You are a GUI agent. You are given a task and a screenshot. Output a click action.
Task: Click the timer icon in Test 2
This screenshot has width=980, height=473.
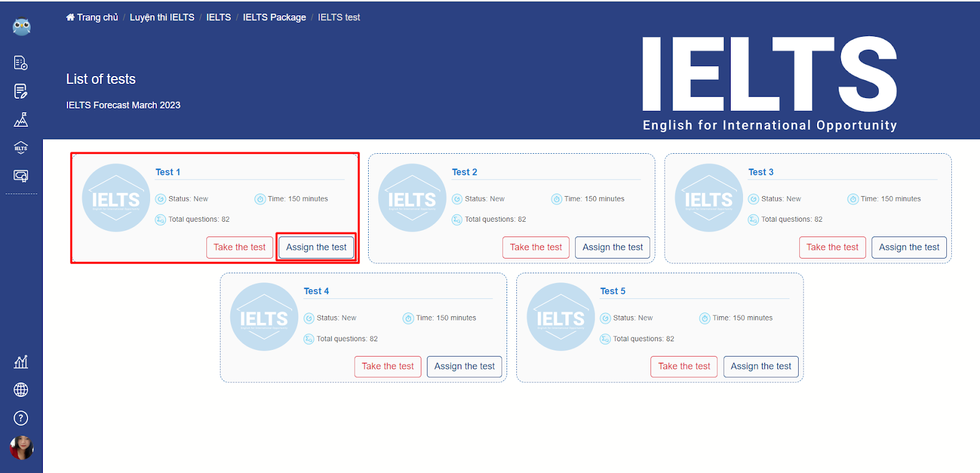coord(556,199)
